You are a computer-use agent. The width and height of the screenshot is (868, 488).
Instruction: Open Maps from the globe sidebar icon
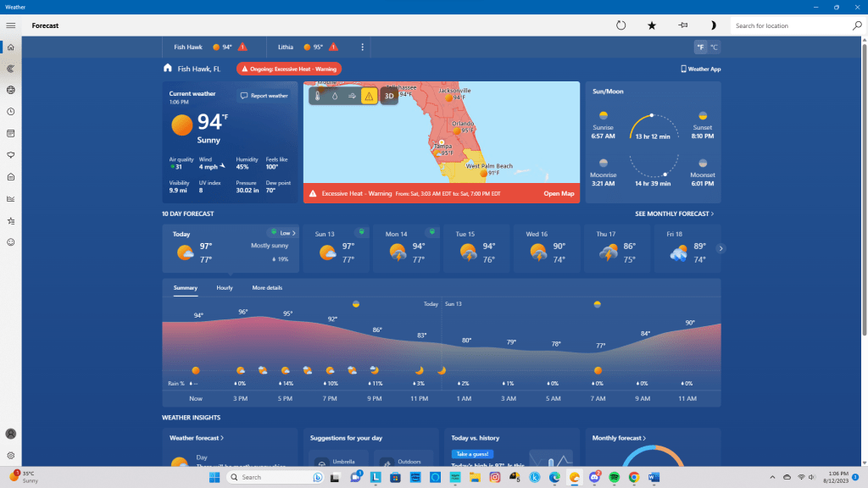(10, 90)
